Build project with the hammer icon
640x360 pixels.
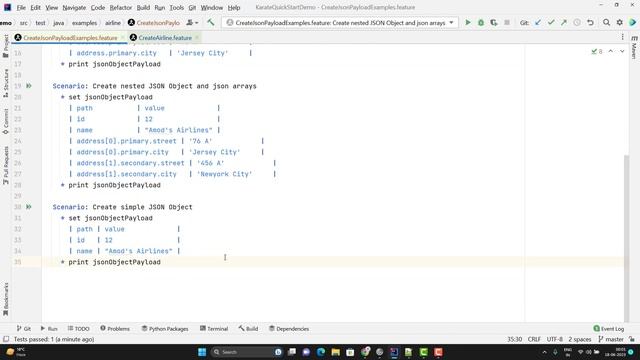coord(211,23)
